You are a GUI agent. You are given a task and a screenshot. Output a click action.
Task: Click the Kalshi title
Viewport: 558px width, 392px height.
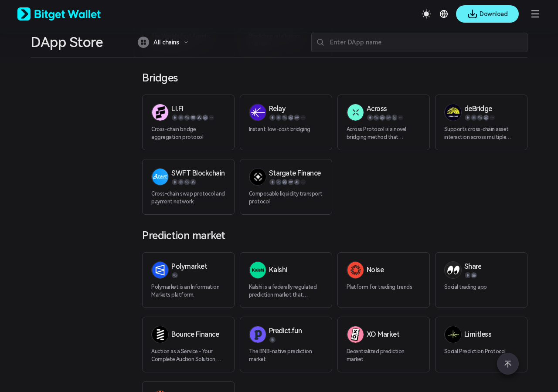(x=278, y=270)
